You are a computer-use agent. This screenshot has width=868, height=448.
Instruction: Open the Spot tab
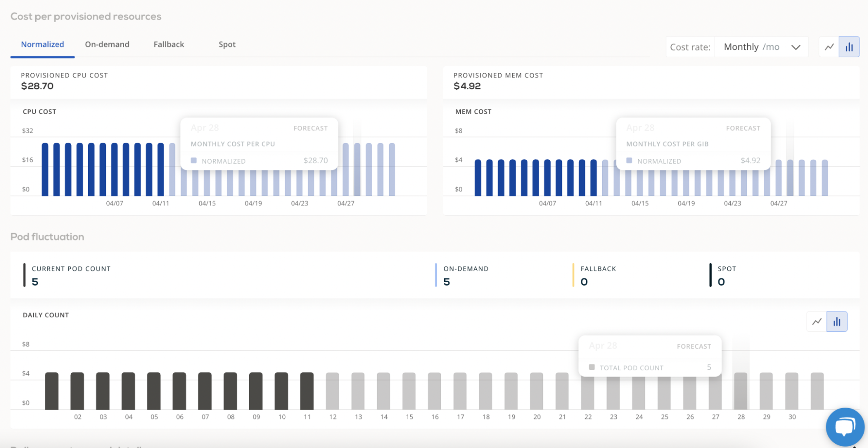[x=227, y=44]
